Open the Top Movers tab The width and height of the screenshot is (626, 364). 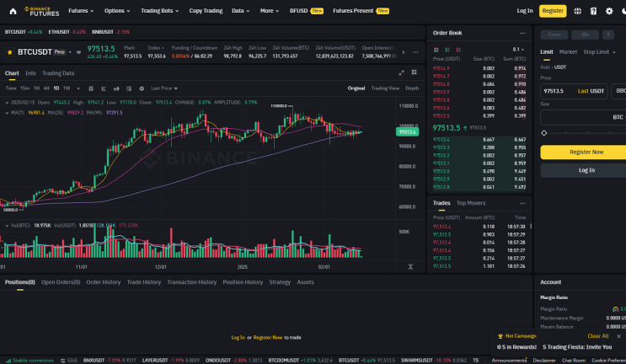click(471, 203)
